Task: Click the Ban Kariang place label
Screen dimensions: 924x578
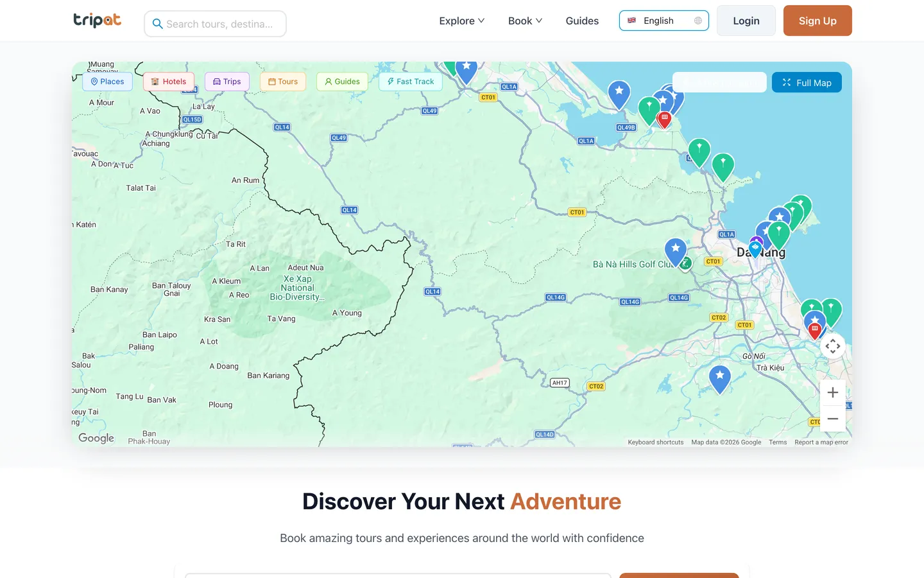Action: point(268,376)
